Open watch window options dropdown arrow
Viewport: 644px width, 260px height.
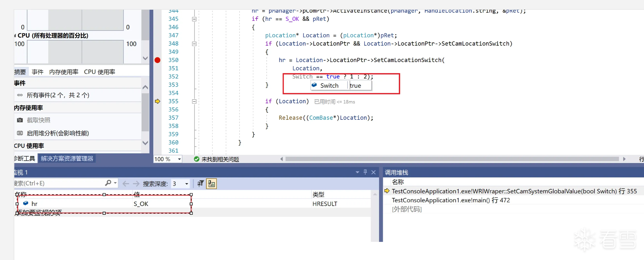click(x=357, y=172)
